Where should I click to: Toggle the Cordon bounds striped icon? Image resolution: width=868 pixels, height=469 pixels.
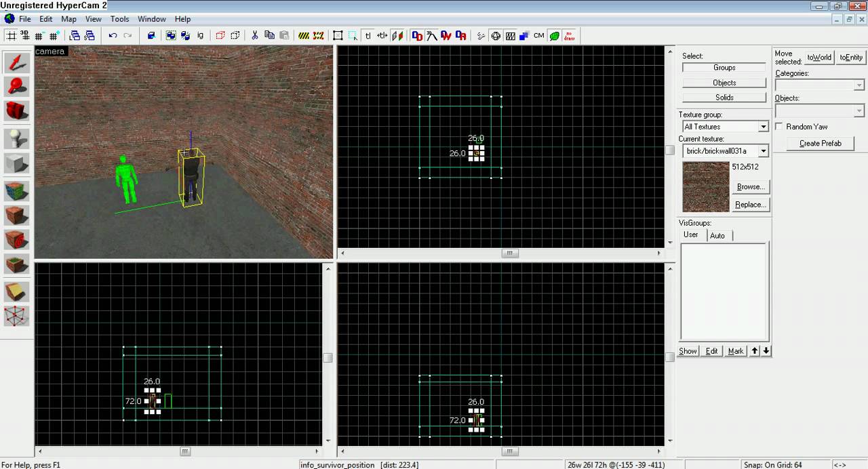[304, 35]
